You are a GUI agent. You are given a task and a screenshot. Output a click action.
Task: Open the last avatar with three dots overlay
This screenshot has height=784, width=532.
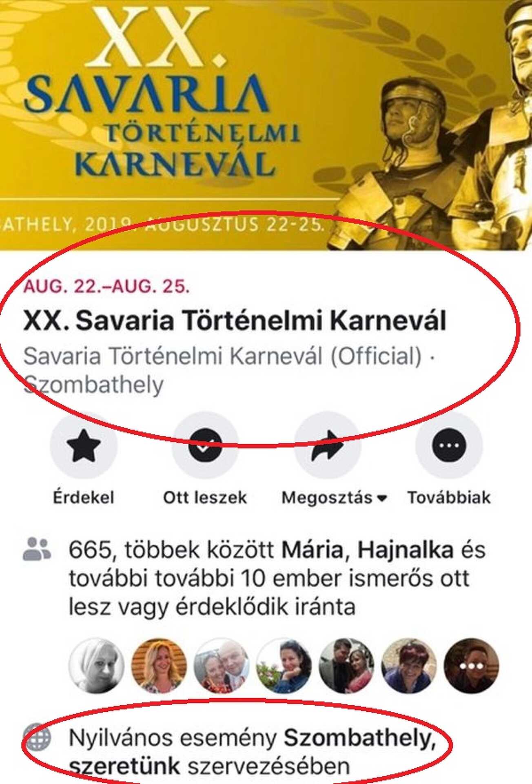click(x=471, y=666)
